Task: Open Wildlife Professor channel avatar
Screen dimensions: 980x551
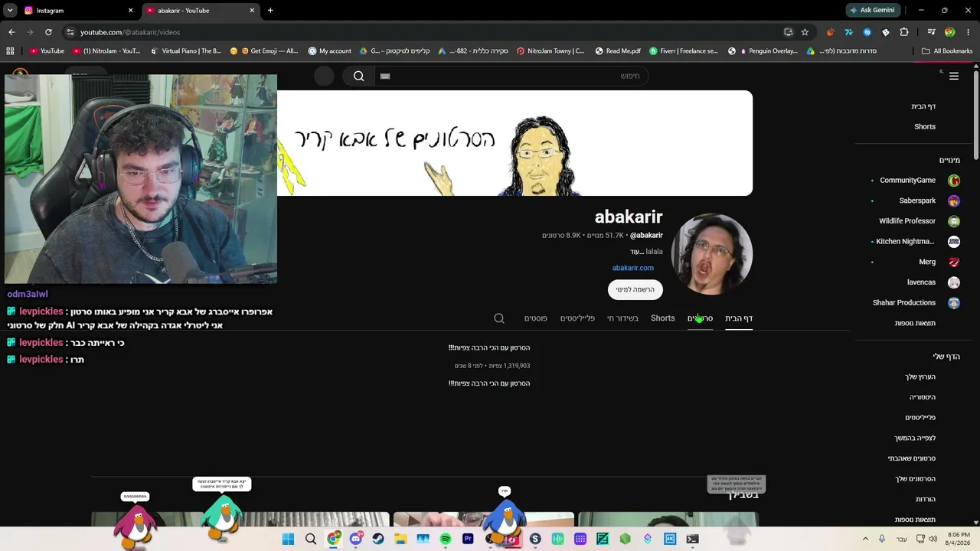Action: click(x=954, y=221)
